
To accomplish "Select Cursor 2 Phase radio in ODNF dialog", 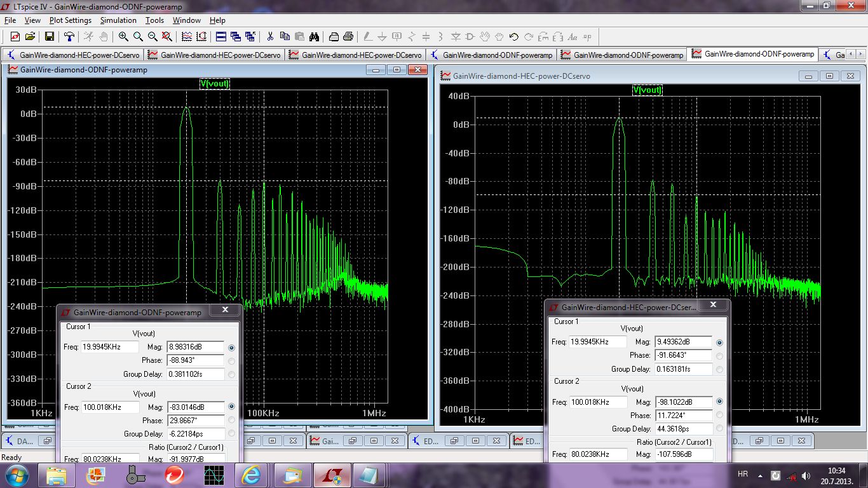I will click(231, 420).
